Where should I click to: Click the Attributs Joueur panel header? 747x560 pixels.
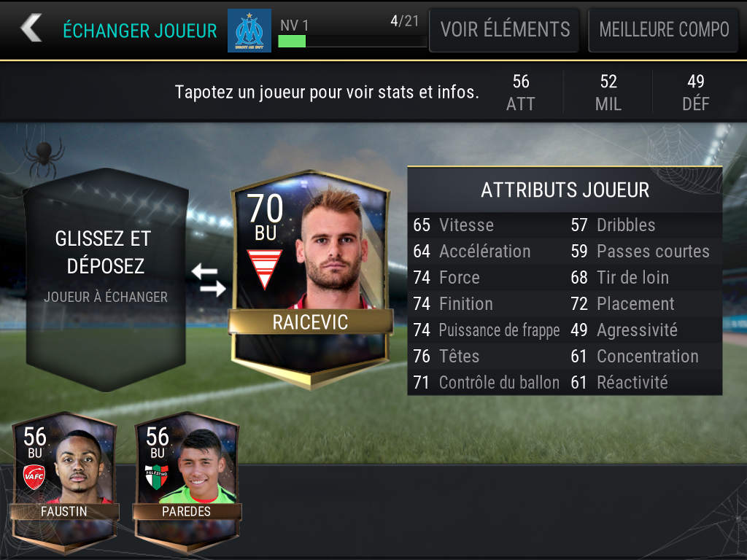tap(565, 190)
